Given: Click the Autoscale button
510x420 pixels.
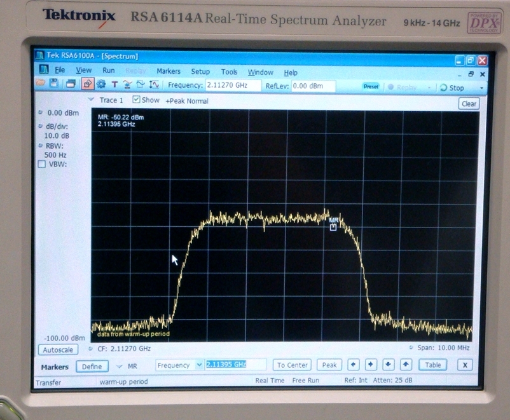Looking at the screenshot, I should [x=59, y=349].
